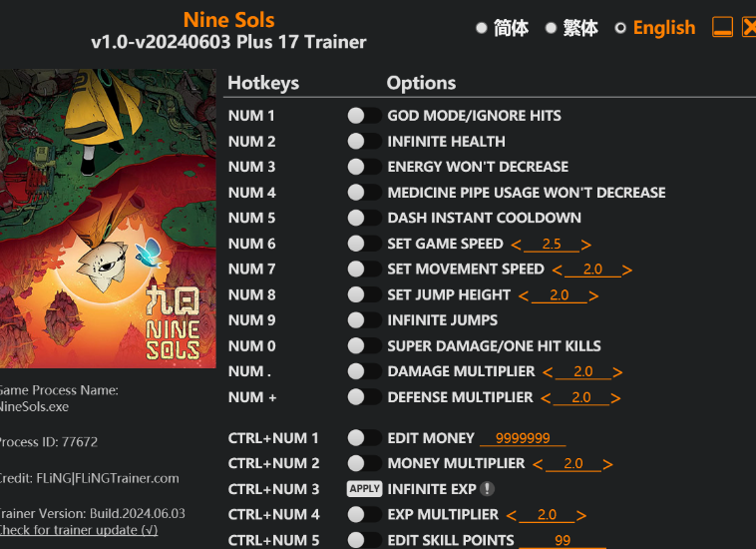Click the FLiNGTrainer.com credit text
Screen dimensions: 756x549
coord(89,478)
